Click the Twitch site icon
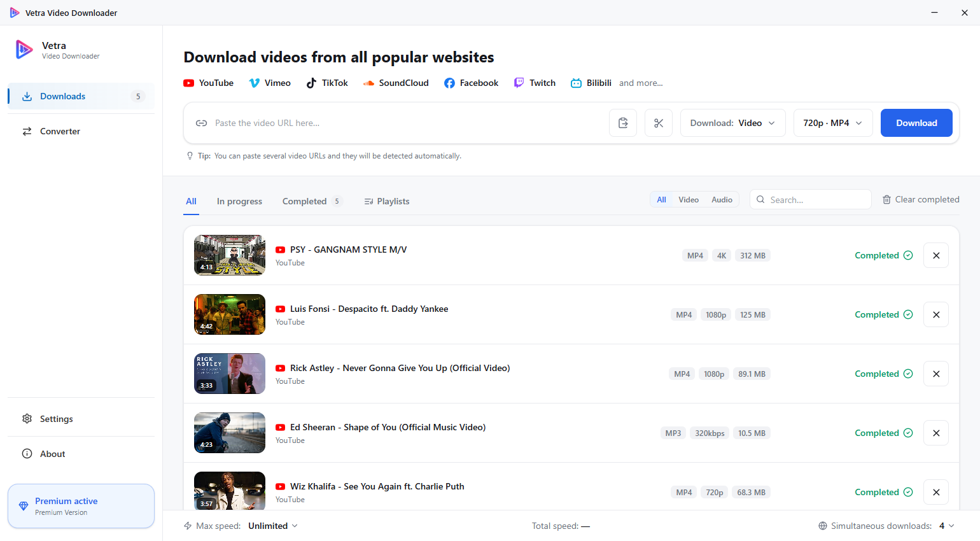 (x=519, y=83)
